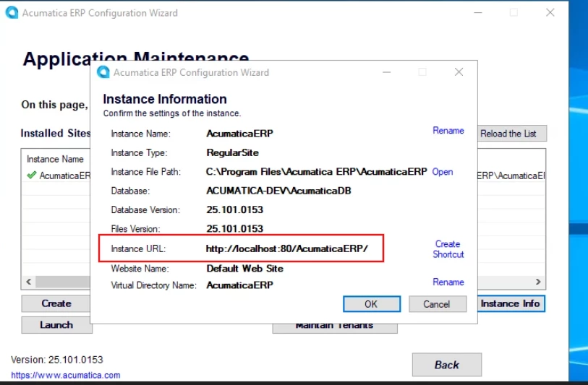Click the ACUMATICA-DEV\AcumaticaDB database value
588x385 pixels.
278,191
